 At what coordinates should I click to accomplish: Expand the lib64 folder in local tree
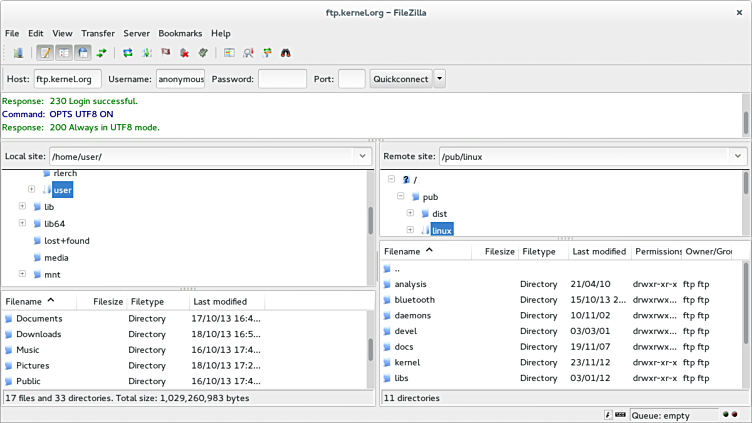[22, 224]
